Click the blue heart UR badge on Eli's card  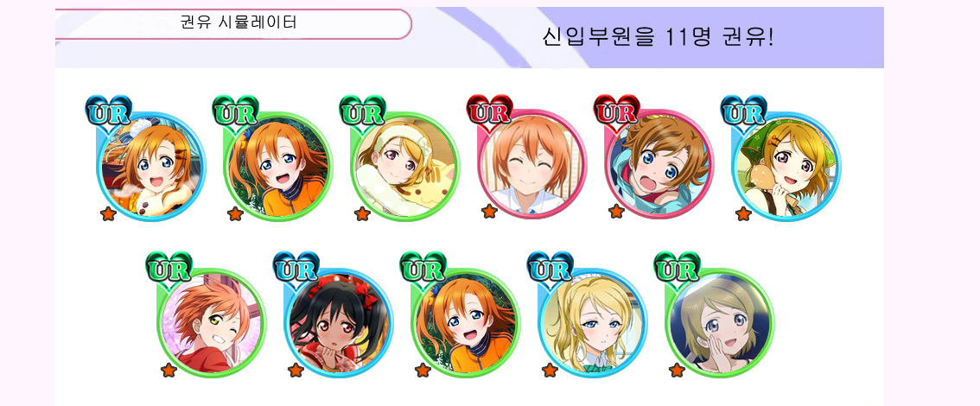550,267
